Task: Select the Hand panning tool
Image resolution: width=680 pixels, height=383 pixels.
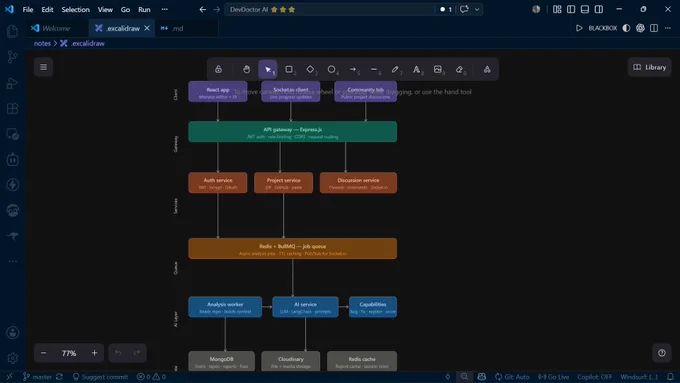Action: click(x=246, y=69)
